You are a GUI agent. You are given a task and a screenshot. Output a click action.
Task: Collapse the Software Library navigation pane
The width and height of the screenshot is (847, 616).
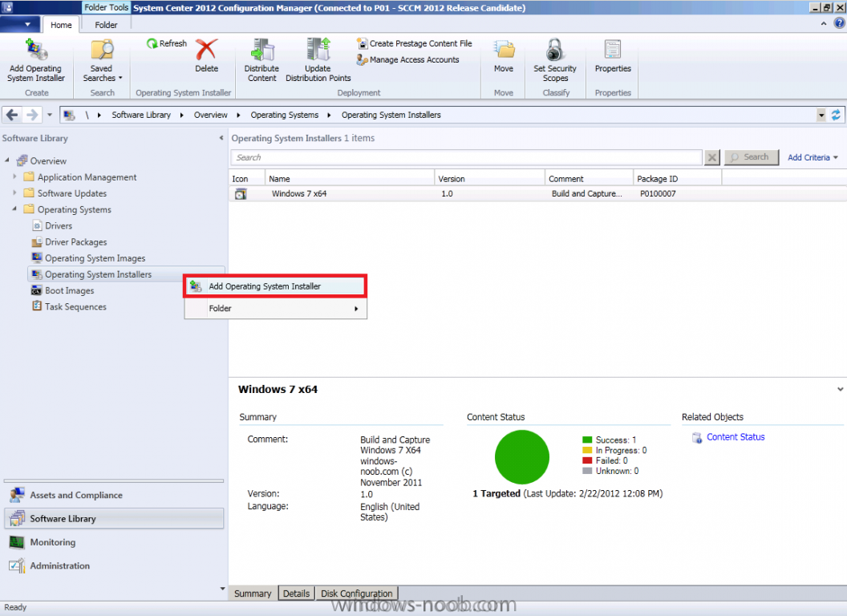coord(221,138)
